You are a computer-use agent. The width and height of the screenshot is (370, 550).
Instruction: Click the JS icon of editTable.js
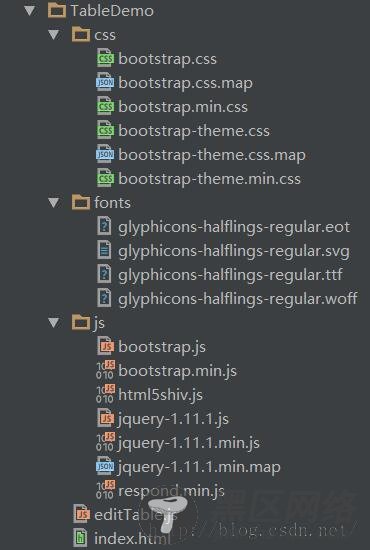[82, 514]
